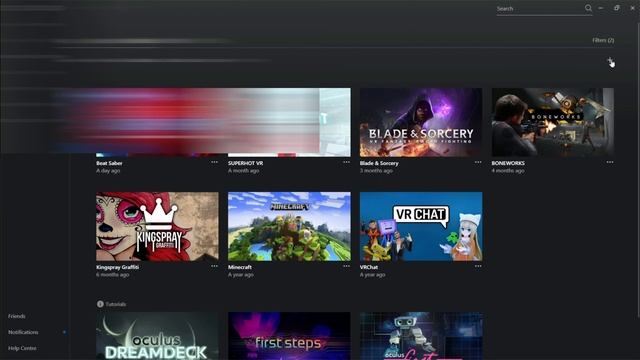Click "A month ago" under SUPERHOT VR
The height and width of the screenshot is (360, 640).
pos(244,171)
